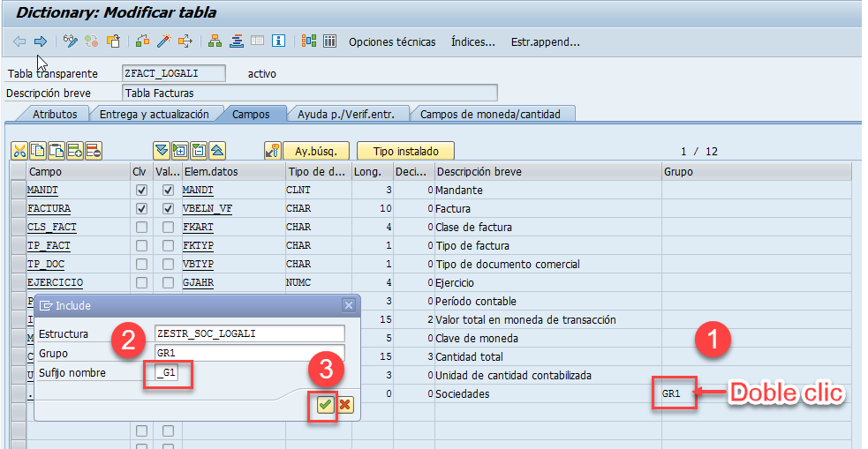Click the Índices... button
868x449 pixels.
tap(472, 42)
